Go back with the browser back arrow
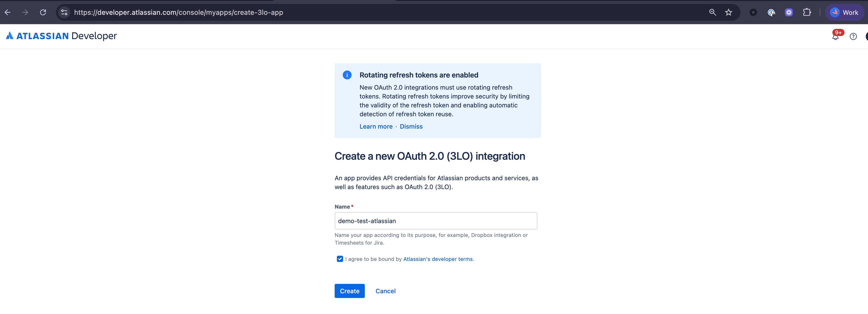The image size is (868, 314). point(7,12)
